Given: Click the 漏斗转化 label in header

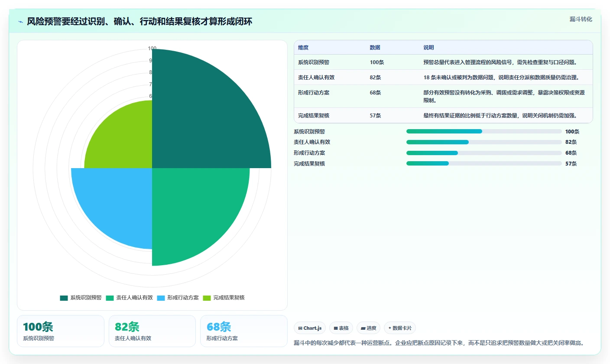Looking at the screenshot, I should click(x=581, y=19).
